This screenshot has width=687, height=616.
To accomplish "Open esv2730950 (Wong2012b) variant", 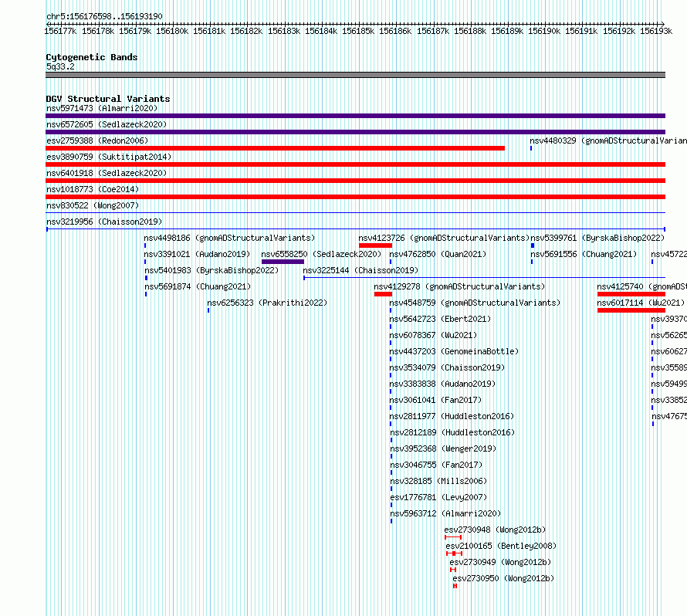I will click(503, 578).
